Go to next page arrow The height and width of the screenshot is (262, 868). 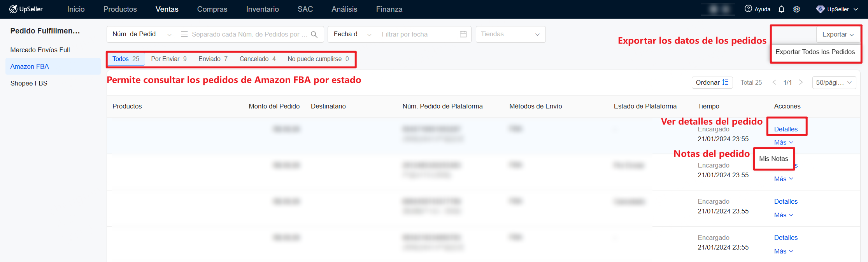coord(801,82)
